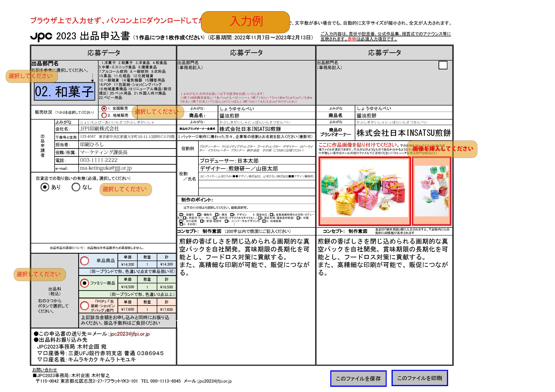Select the 地域販売 radio button
Image resolution: width=555 pixels, height=392 pixels.
[x=104, y=115]
